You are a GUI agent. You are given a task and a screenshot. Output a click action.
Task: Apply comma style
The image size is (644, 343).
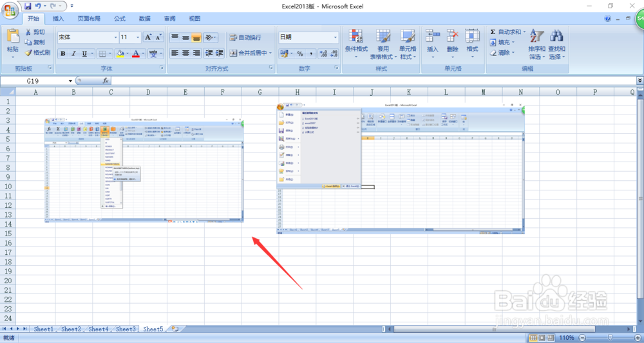pos(311,54)
